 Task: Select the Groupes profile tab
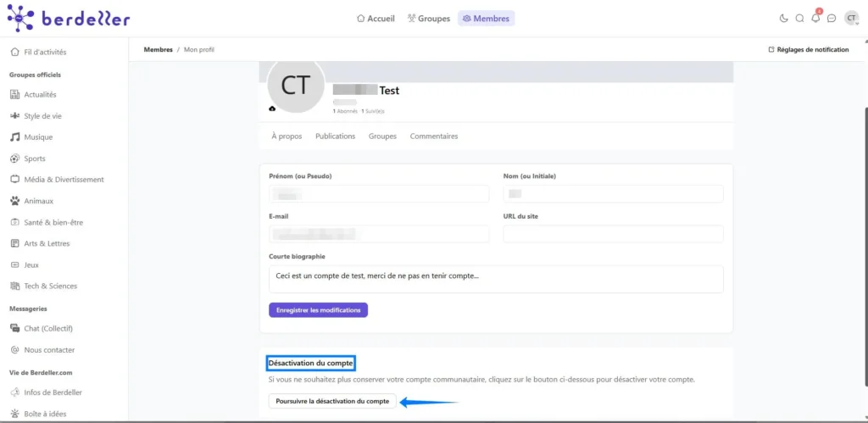tap(382, 136)
